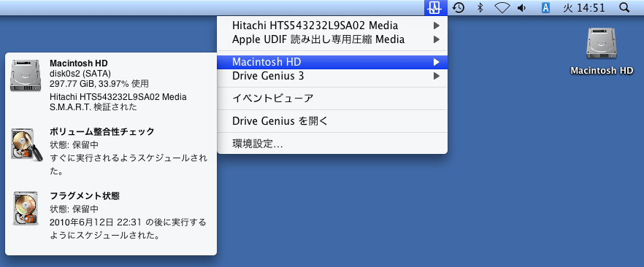Click the フラグメント状態 disk icon
Image resolution: width=644 pixels, height=267 pixels.
point(26,208)
